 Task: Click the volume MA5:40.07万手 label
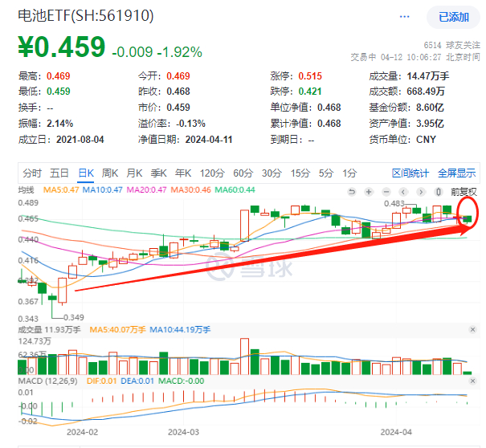coord(117,329)
